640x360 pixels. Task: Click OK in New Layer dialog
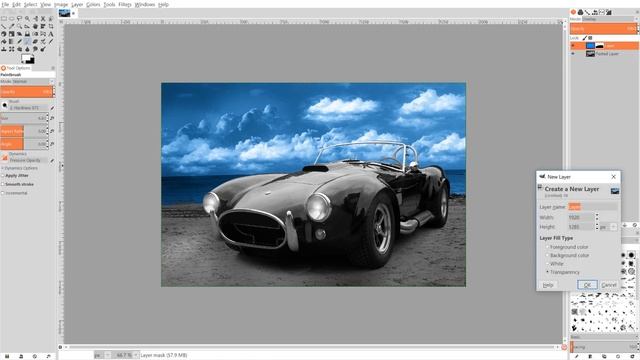pyautogui.click(x=587, y=284)
